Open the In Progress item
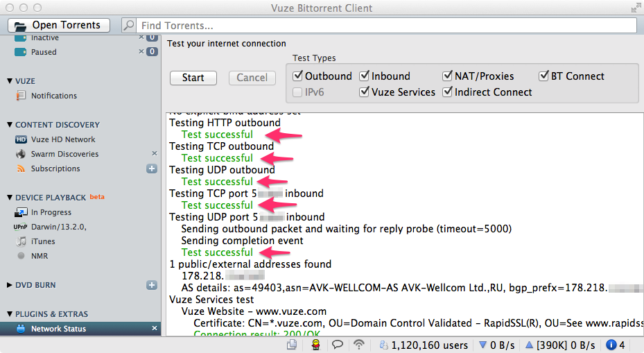This screenshot has height=353, width=644. point(51,212)
